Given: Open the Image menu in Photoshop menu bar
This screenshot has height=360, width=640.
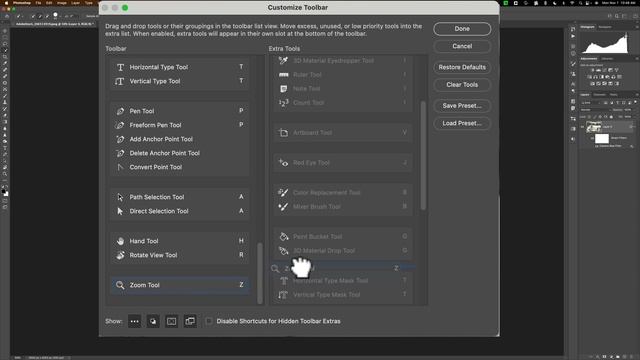Looking at the screenshot, I should click(62, 3).
